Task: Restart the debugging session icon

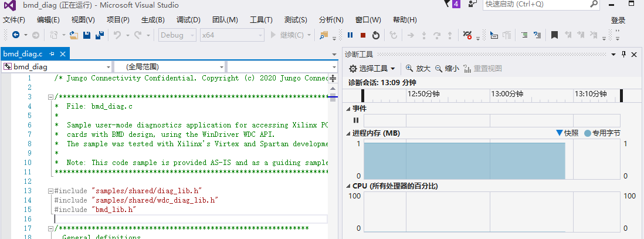Action: pos(376,35)
